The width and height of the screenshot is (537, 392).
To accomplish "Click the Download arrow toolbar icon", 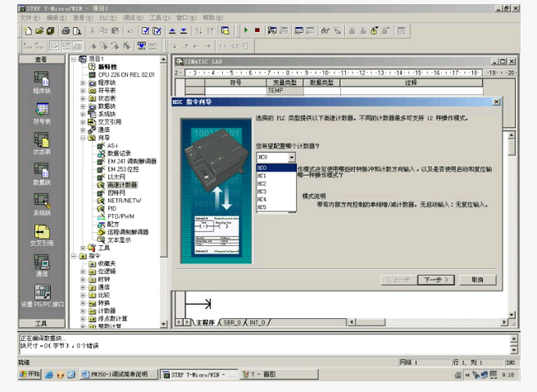I will [184, 30].
